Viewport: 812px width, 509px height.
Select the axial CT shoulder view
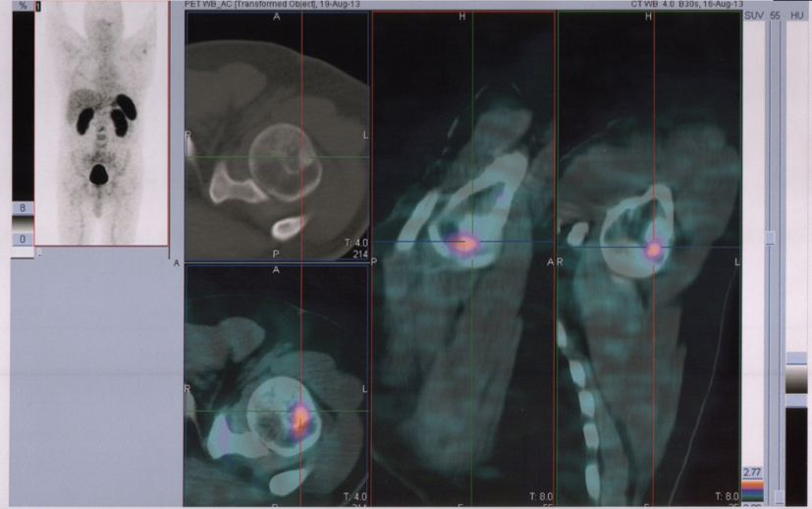point(277,137)
